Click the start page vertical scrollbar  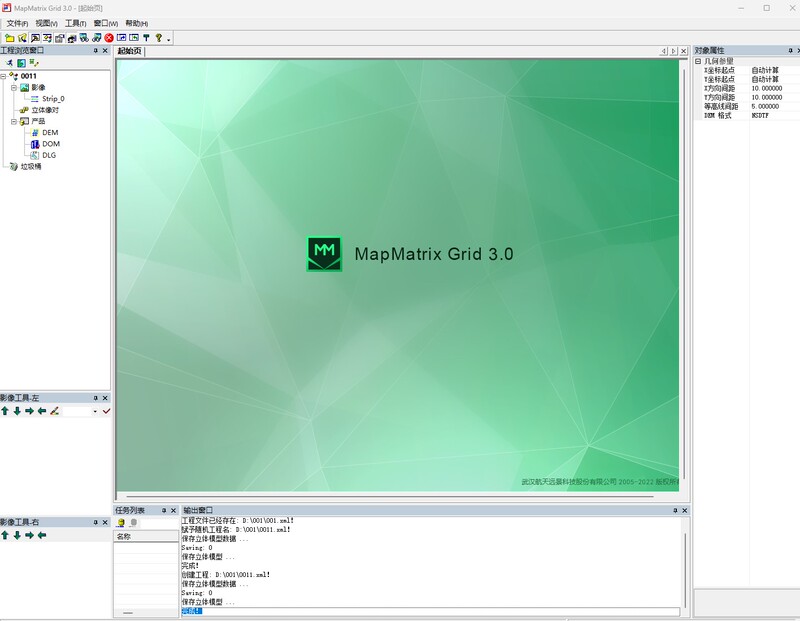click(684, 273)
